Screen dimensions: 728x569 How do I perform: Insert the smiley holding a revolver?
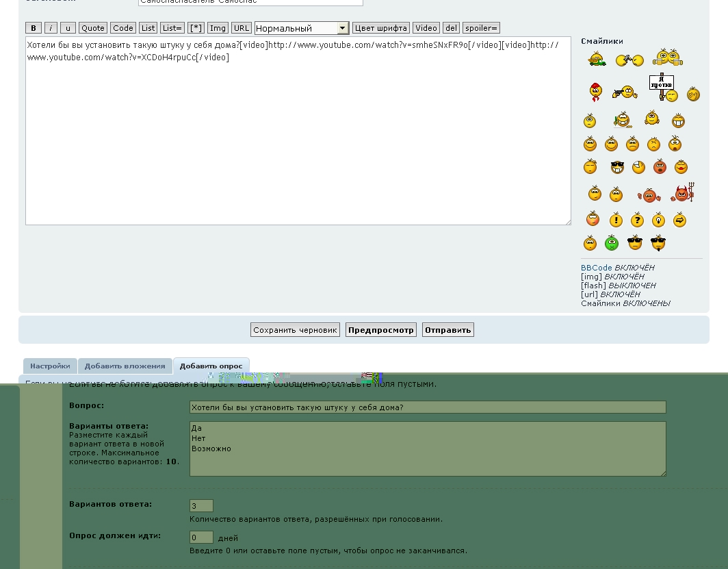pos(625,91)
